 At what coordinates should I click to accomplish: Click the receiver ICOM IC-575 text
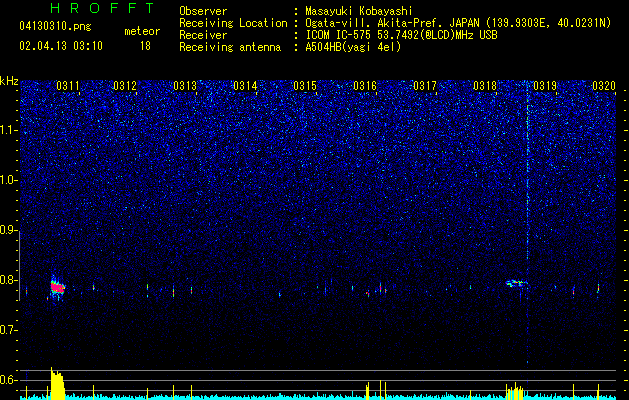[x=401, y=35]
